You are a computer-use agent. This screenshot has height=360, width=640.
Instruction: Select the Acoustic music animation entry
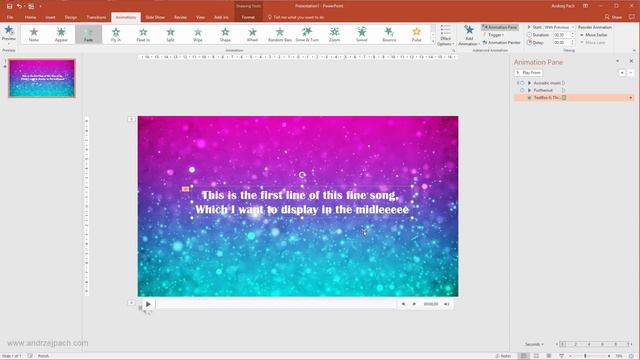coord(547,83)
